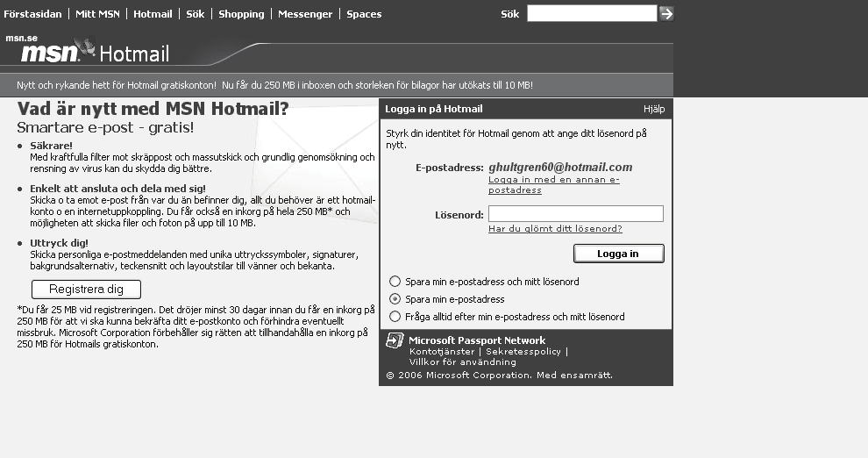868x458 pixels.
Task: Select Spara min e-postadress och mitt lösenord
Action: pos(395,282)
